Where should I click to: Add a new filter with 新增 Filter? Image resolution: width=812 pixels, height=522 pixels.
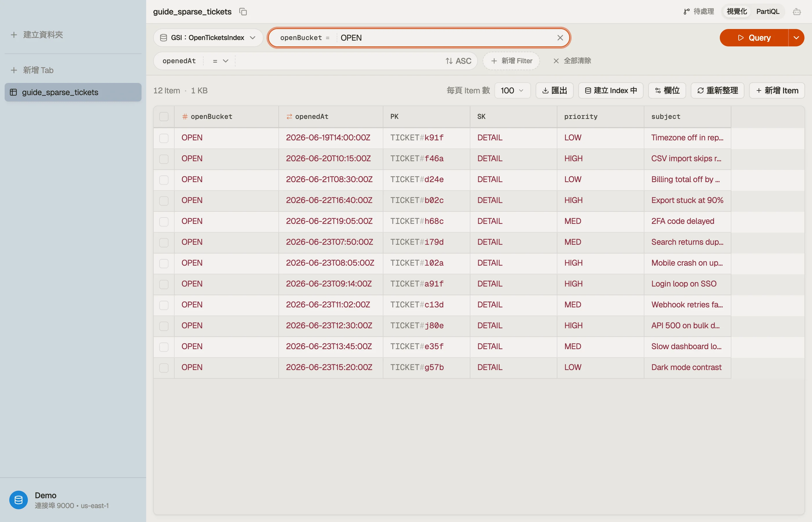point(511,61)
